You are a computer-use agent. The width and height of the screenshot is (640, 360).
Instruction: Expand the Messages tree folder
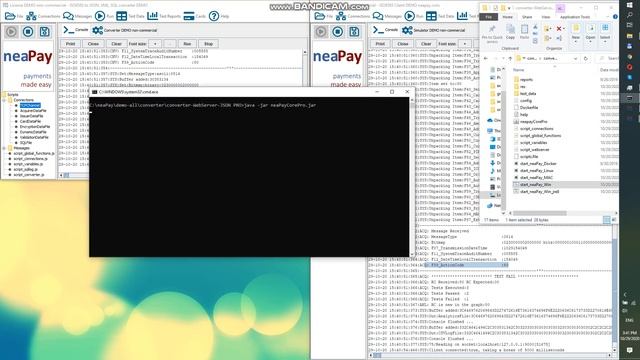[x=4, y=148]
